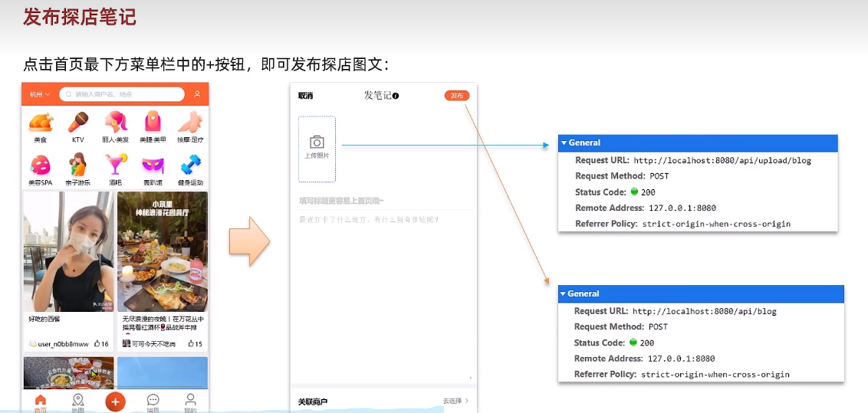Viewport: 868px width, 413px height.
Task: Choose the 美睫·美甲 category icon
Action: click(153, 122)
